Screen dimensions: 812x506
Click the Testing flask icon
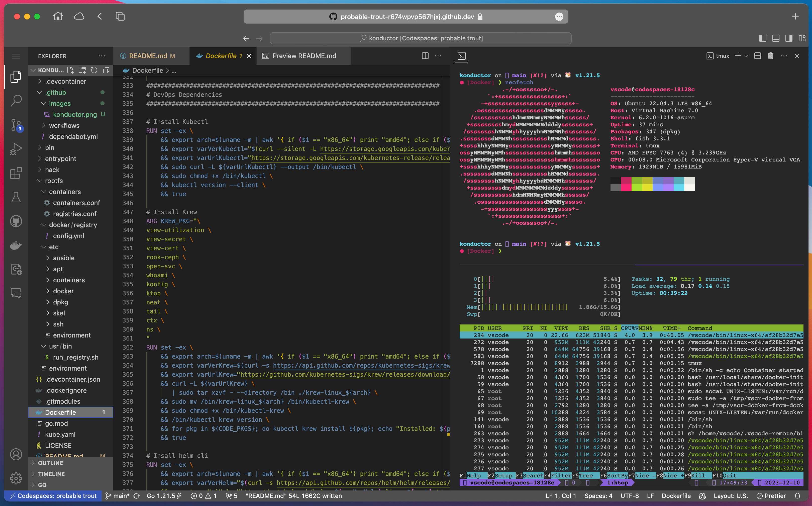pyautogui.click(x=16, y=197)
